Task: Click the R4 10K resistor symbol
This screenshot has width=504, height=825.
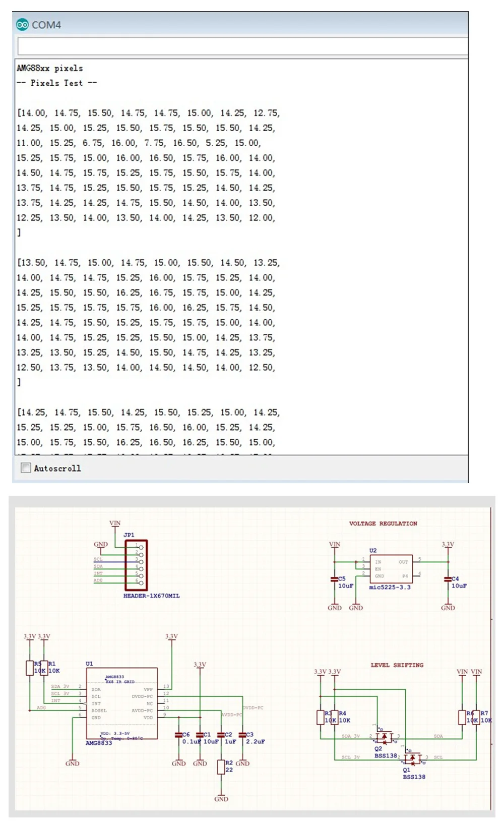Action: (334, 718)
